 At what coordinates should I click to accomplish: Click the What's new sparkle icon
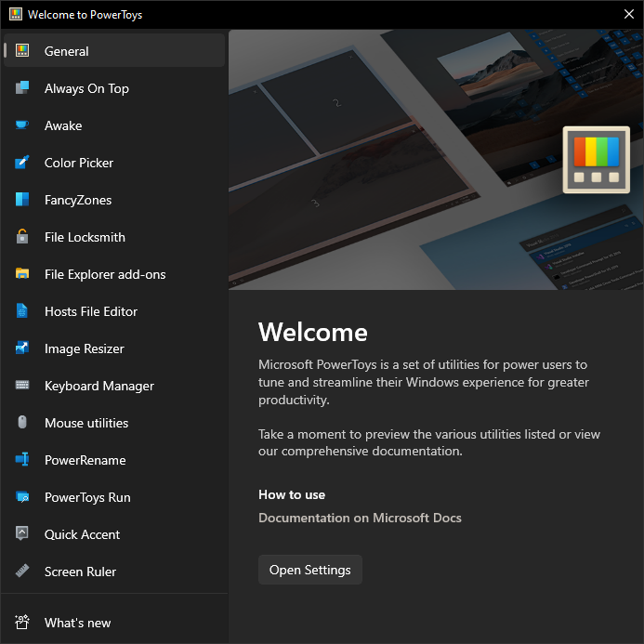point(22,623)
